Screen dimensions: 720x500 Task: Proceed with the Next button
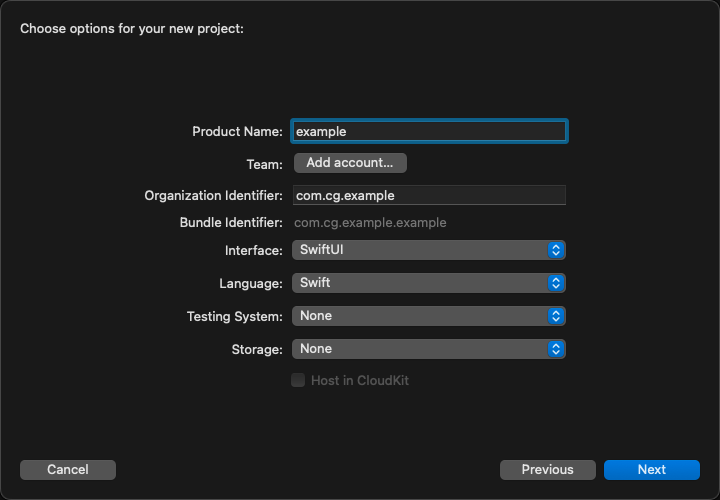pyautogui.click(x=651, y=469)
